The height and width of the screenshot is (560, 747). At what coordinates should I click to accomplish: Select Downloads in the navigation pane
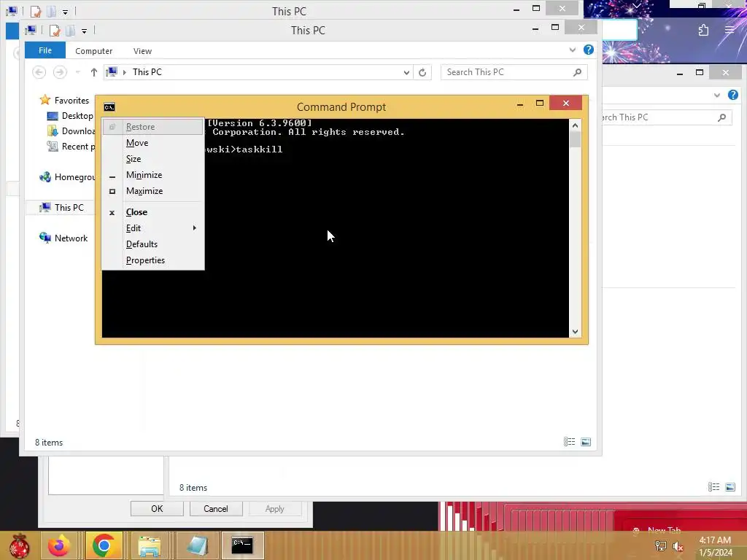pyautogui.click(x=71, y=131)
